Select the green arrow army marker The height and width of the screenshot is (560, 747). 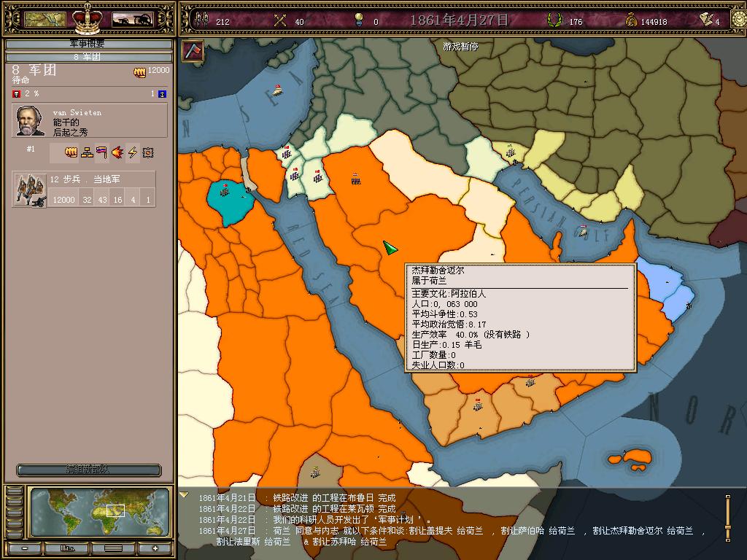point(390,247)
